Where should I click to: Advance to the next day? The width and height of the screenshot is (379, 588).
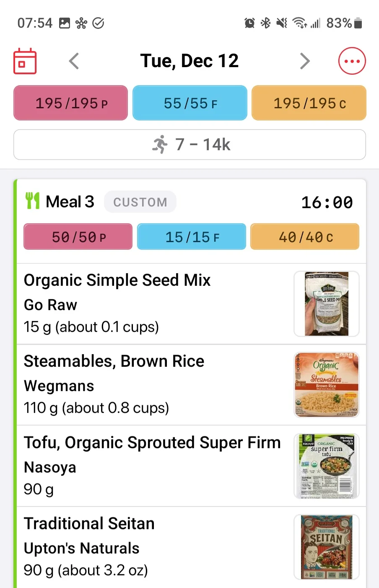click(x=305, y=61)
